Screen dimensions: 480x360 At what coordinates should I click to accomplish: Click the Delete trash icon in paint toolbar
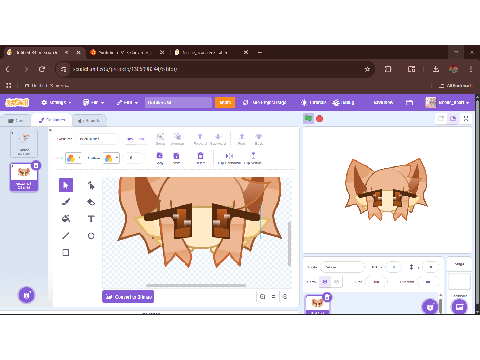tap(200, 158)
